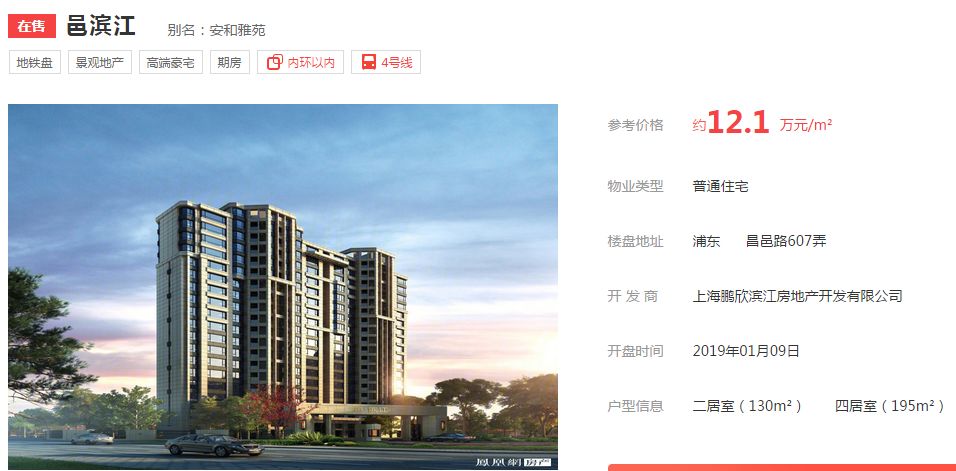956x471 pixels.
Task: Open the building rendering photo
Action: point(283,287)
